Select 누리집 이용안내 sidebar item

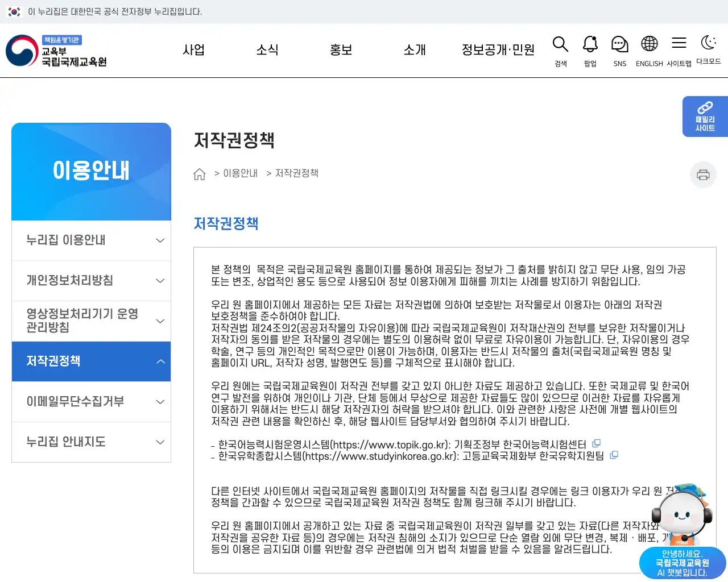coord(91,240)
